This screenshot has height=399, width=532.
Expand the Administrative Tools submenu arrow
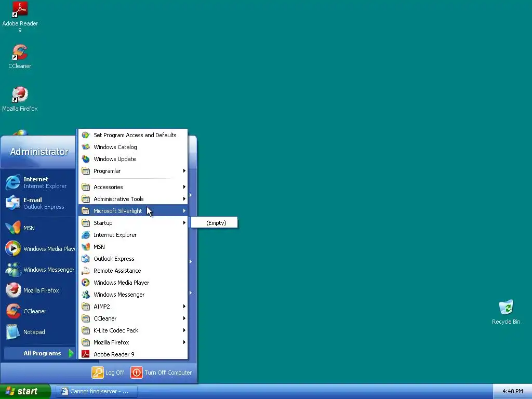tap(184, 199)
